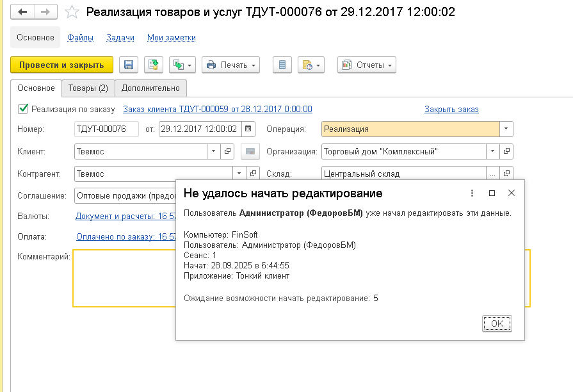Expand the Организация dropdown list
Image resolution: width=573 pixels, height=392 pixels.
pyautogui.click(x=492, y=152)
